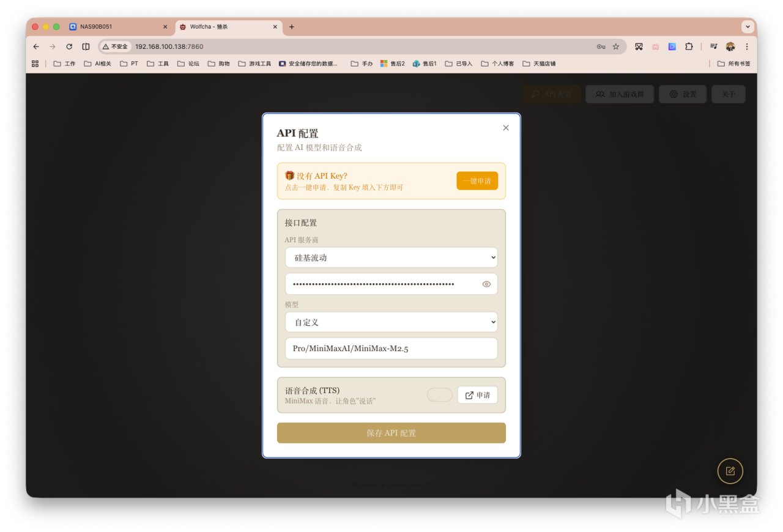Click the 一键申请 button
This screenshot has width=783, height=532.
pos(477,181)
